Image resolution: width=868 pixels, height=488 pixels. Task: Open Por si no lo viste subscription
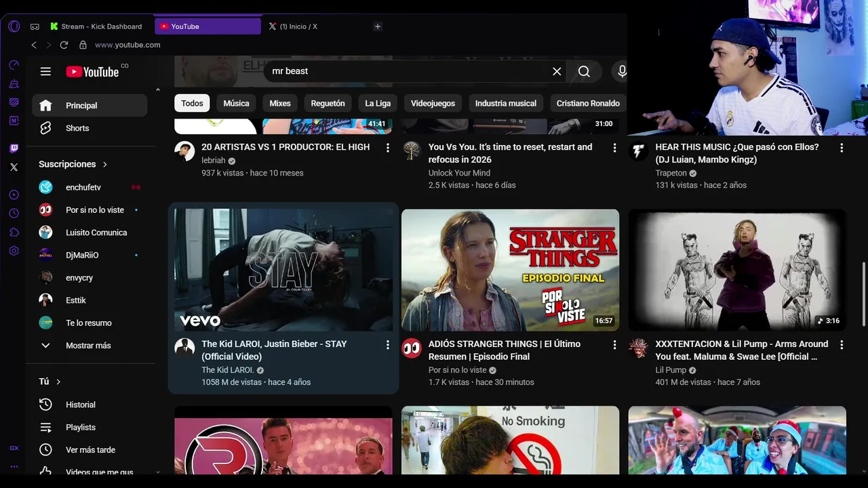tap(90, 210)
